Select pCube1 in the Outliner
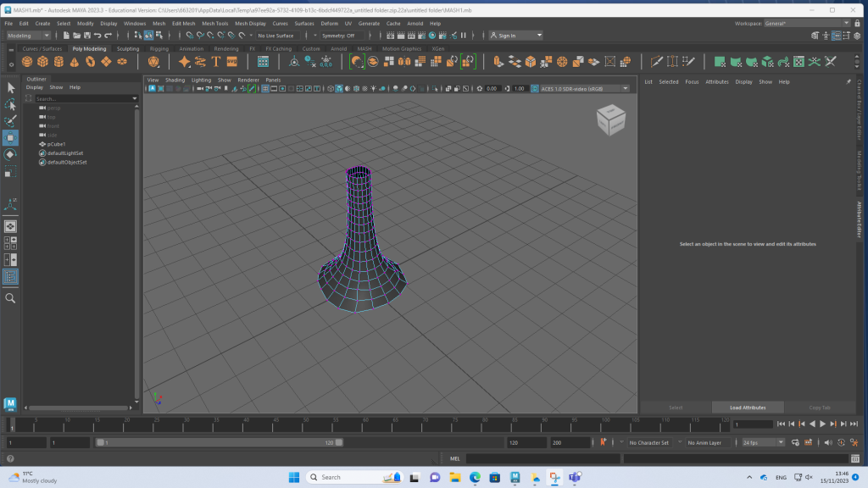 tap(57, 144)
